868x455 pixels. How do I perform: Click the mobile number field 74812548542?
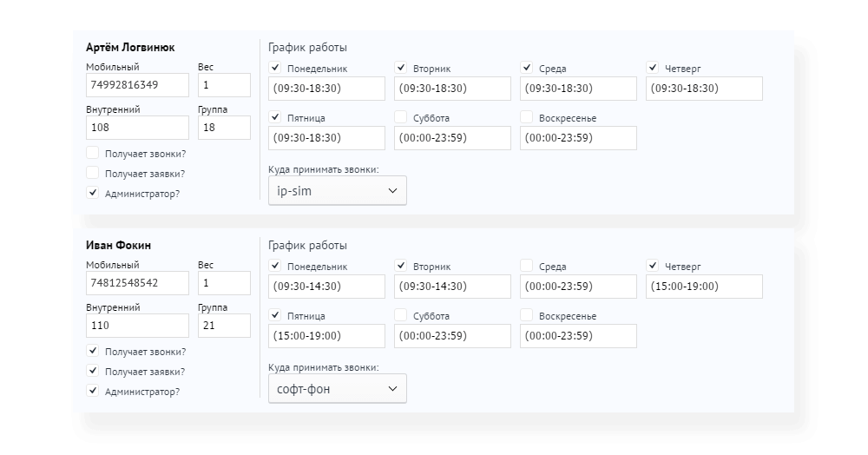click(137, 283)
